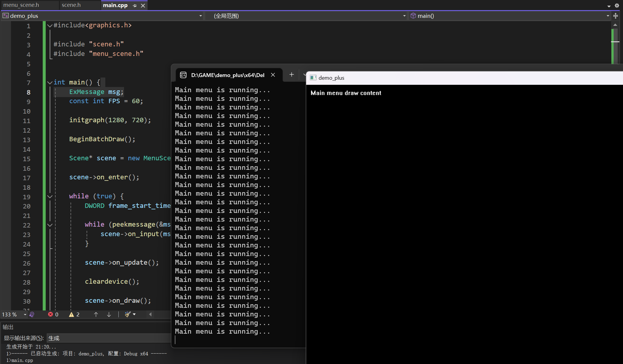The image size is (623, 364).
Task: Collapse the while (true) loop block
Action: [50, 196]
